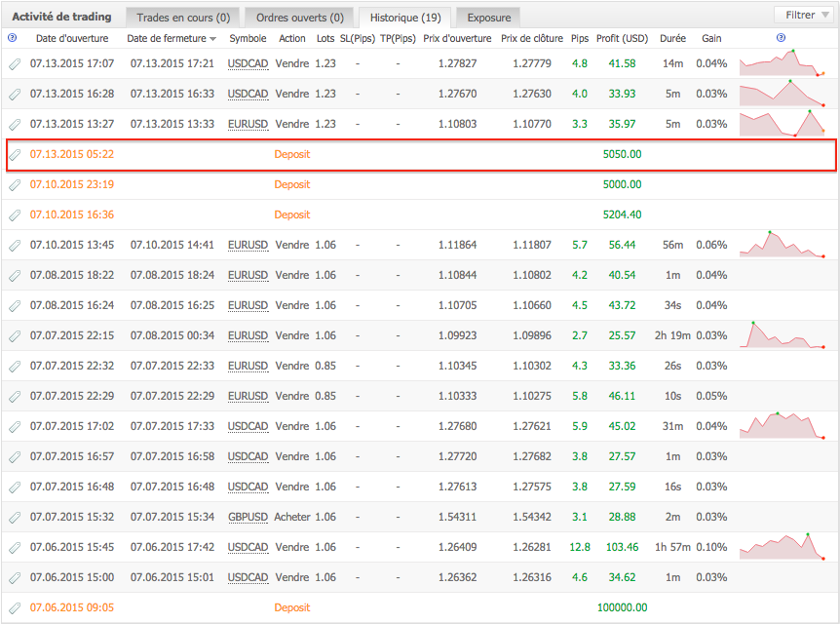Switch to Trades en cours tab

pyautogui.click(x=183, y=18)
